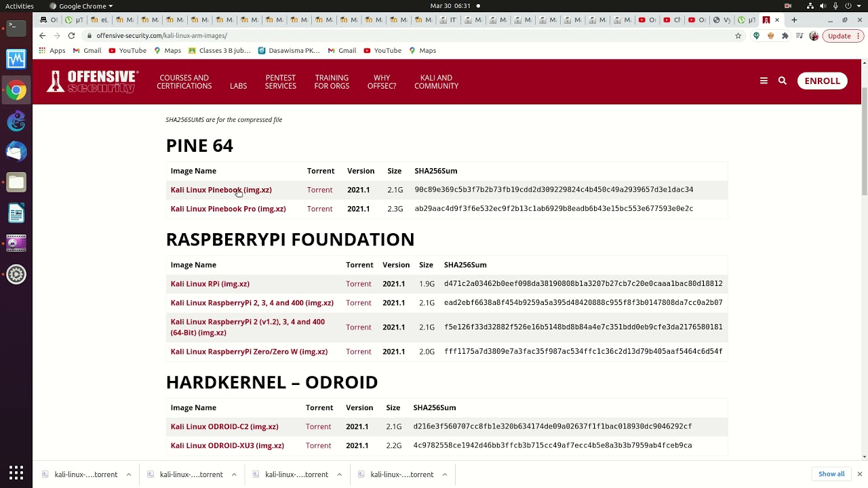868x488 pixels.
Task: Expand the Training for Orgs menu
Action: (x=332, y=82)
